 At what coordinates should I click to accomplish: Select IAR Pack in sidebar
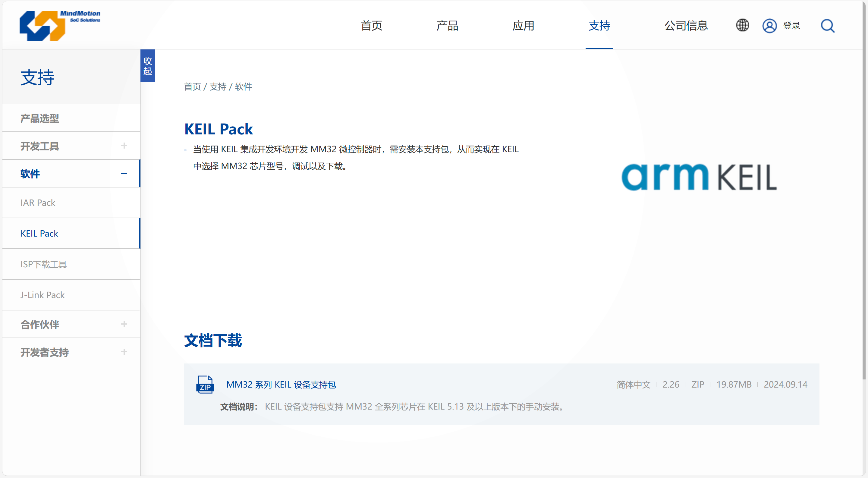[38, 203]
